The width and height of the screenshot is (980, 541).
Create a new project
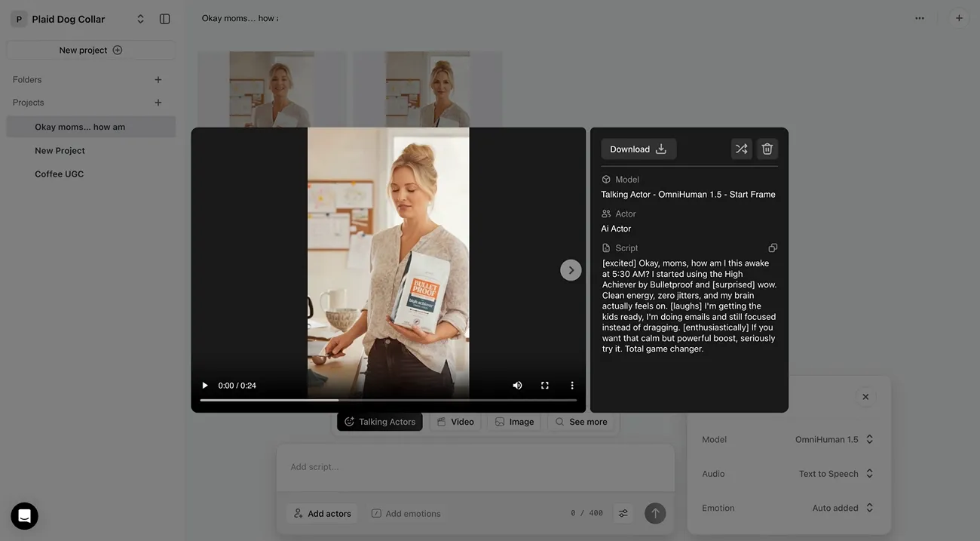90,50
